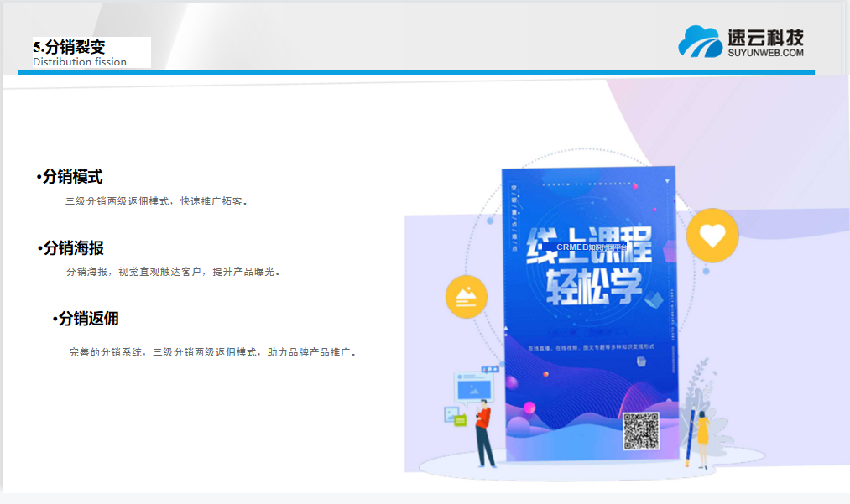Select the 分销海报 heading
This screenshot has width=850, height=504.
(73, 248)
